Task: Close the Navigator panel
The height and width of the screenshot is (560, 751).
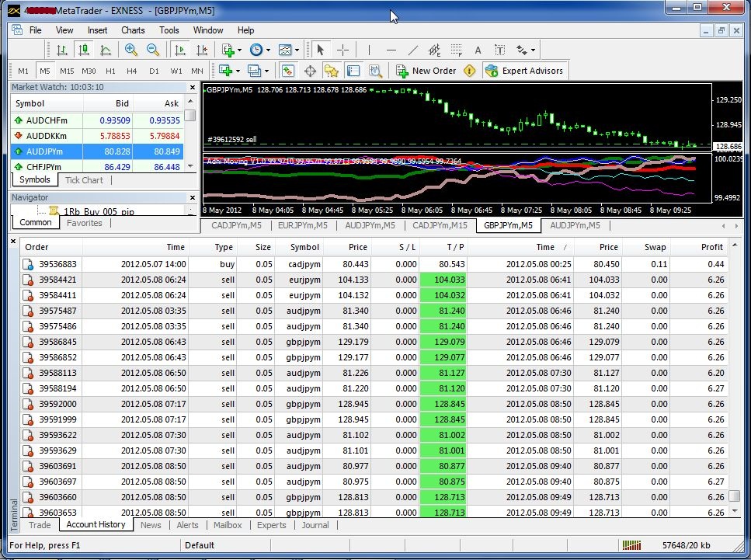Action: pos(193,197)
